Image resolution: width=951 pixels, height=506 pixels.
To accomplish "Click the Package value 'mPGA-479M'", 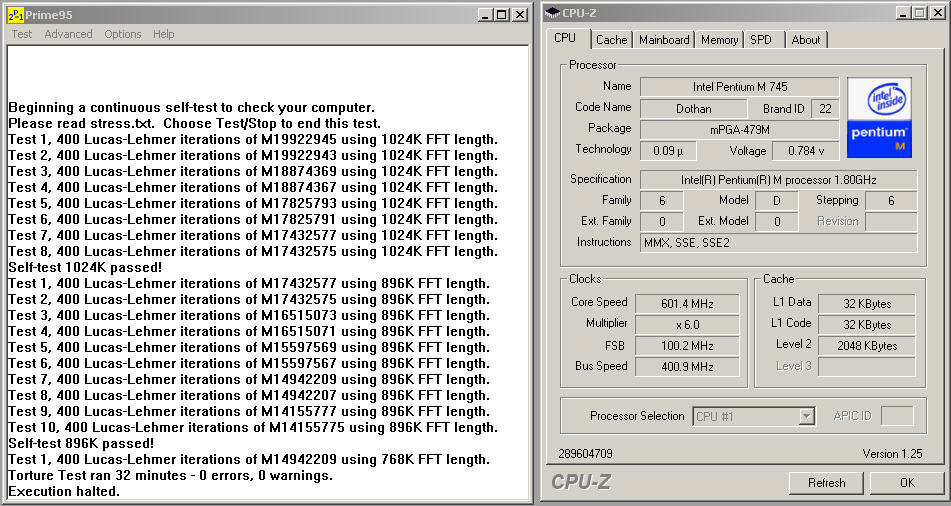I will tap(739, 130).
